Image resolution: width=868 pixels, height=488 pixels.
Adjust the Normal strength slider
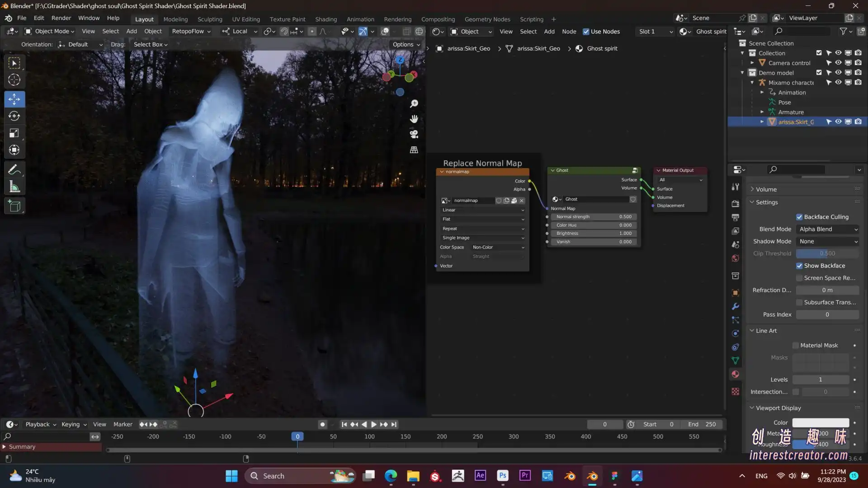[x=594, y=217]
